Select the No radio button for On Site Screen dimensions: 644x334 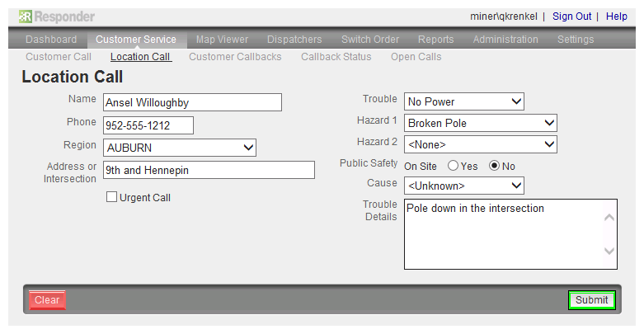coord(494,166)
